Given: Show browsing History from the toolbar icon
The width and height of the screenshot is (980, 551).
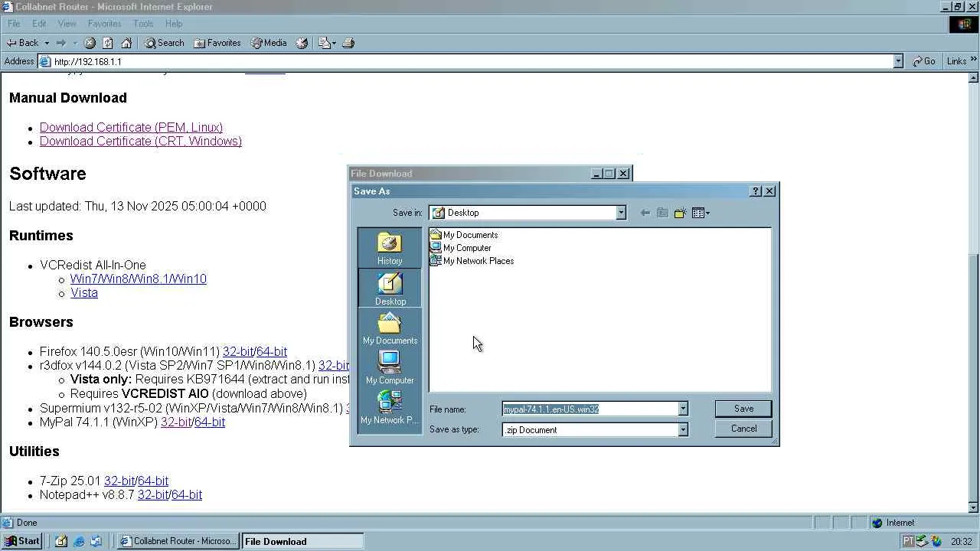Looking at the screenshot, I should point(302,43).
